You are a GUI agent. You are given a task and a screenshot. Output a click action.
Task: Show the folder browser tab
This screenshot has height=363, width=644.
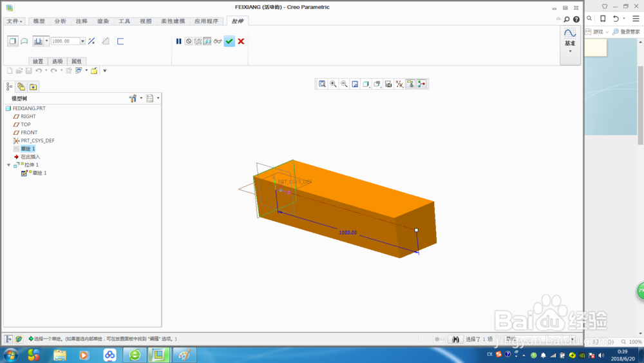click(x=21, y=87)
